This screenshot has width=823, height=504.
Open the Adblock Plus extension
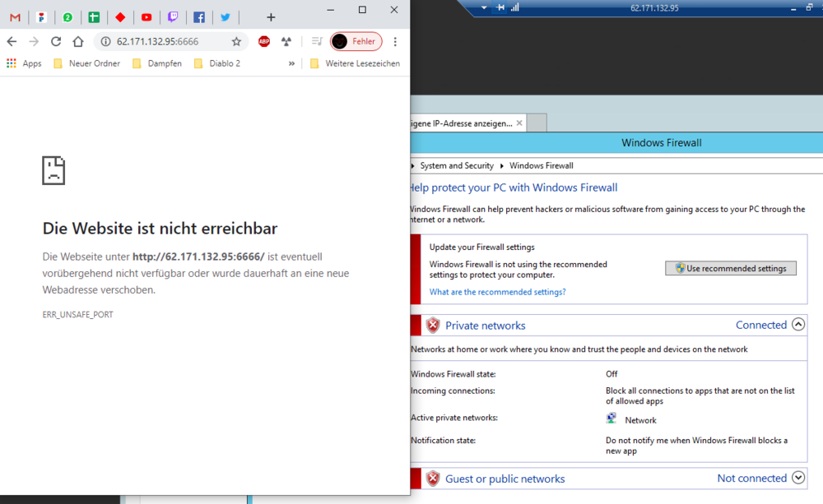point(264,41)
